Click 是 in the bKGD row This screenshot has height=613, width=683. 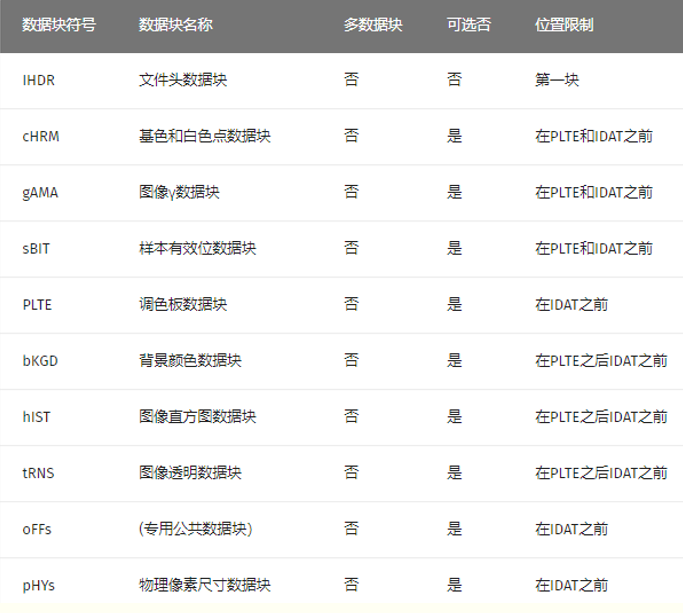click(x=454, y=361)
